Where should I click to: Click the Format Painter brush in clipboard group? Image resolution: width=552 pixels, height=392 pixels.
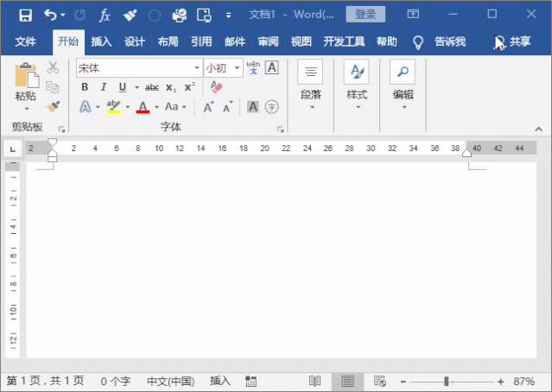(x=54, y=106)
